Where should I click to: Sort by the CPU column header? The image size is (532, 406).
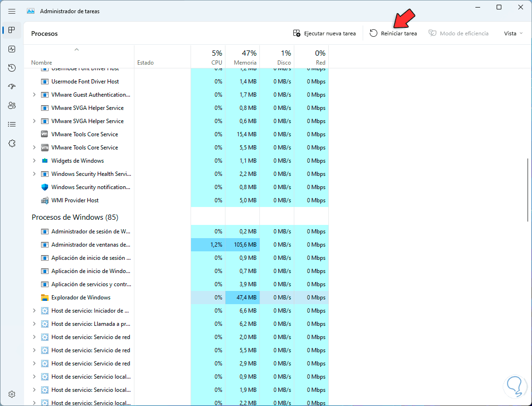point(208,57)
